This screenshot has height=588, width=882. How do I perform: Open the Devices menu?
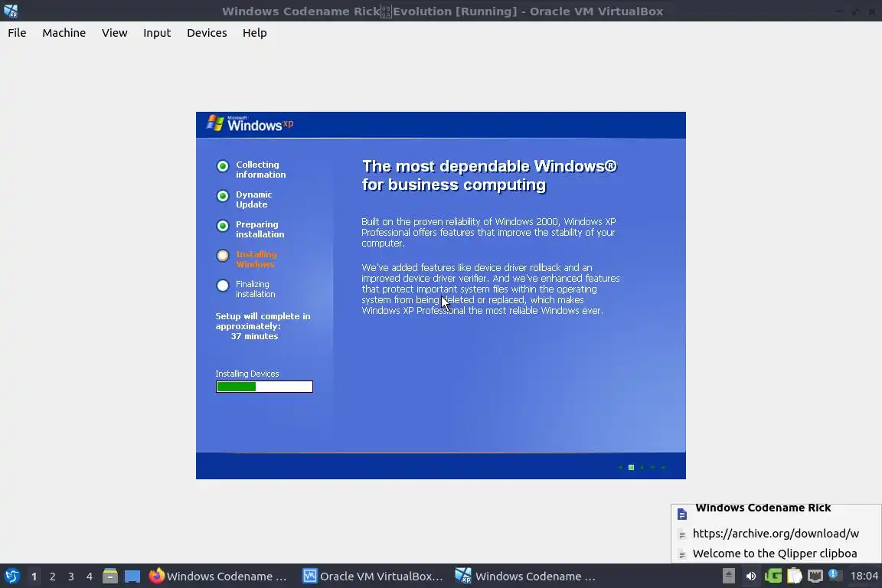[207, 33]
